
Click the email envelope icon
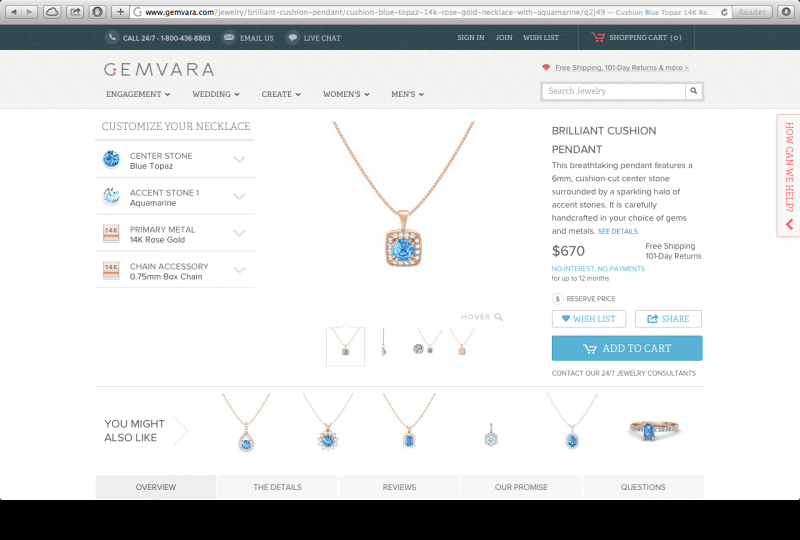click(x=229, y=37)
